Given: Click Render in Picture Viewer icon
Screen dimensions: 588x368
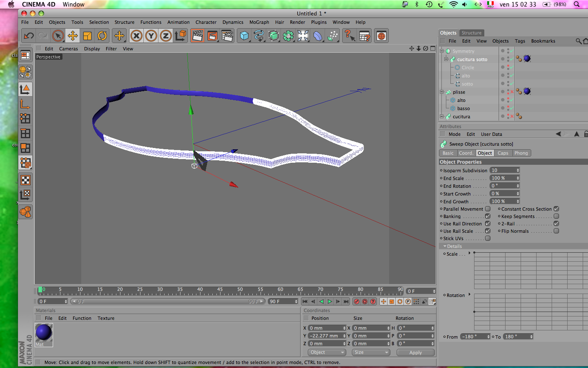Looking at the screenshot, I should pos(212,36).
